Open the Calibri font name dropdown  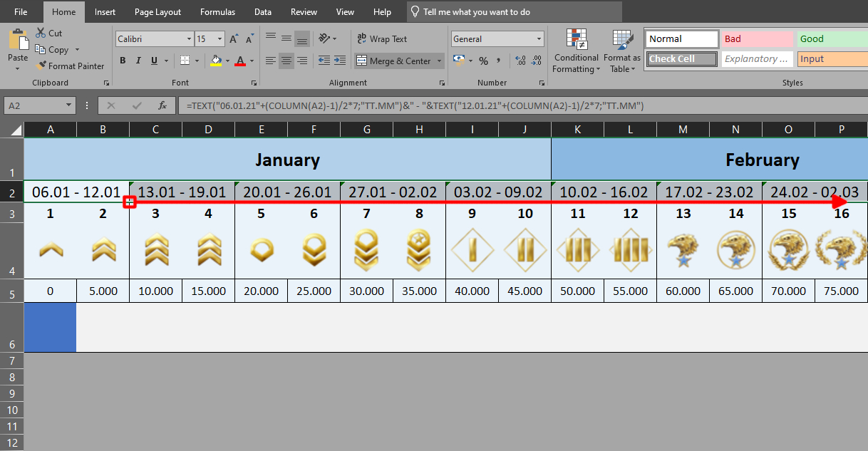[189, 39]
